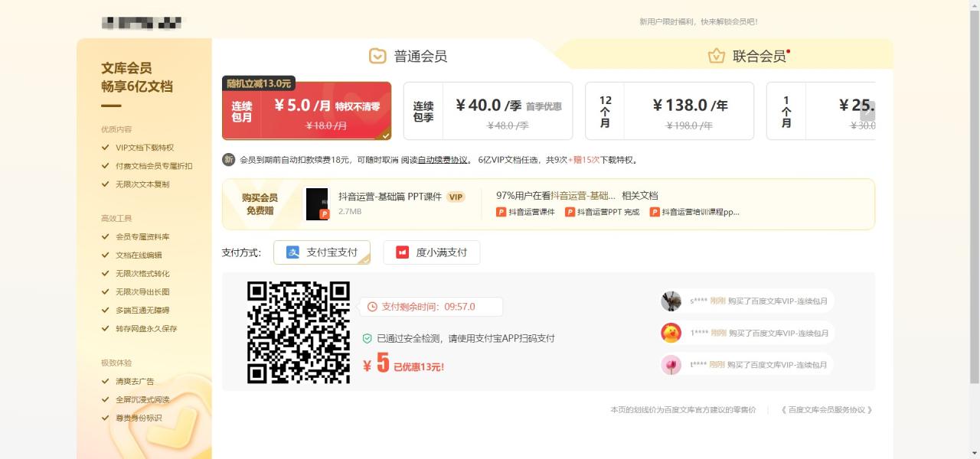The width and height of the screenshot is (980, 459).
Task: Click 新用户限时福利 banner text
Action: [698, 22]
